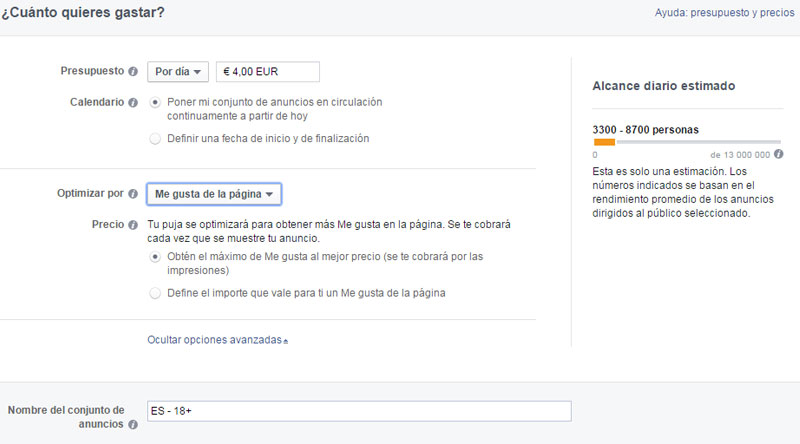Click info icon beside Nombre del conjunto de anuncios
This screenshot has width=800, height=444.
coord(133,425)
